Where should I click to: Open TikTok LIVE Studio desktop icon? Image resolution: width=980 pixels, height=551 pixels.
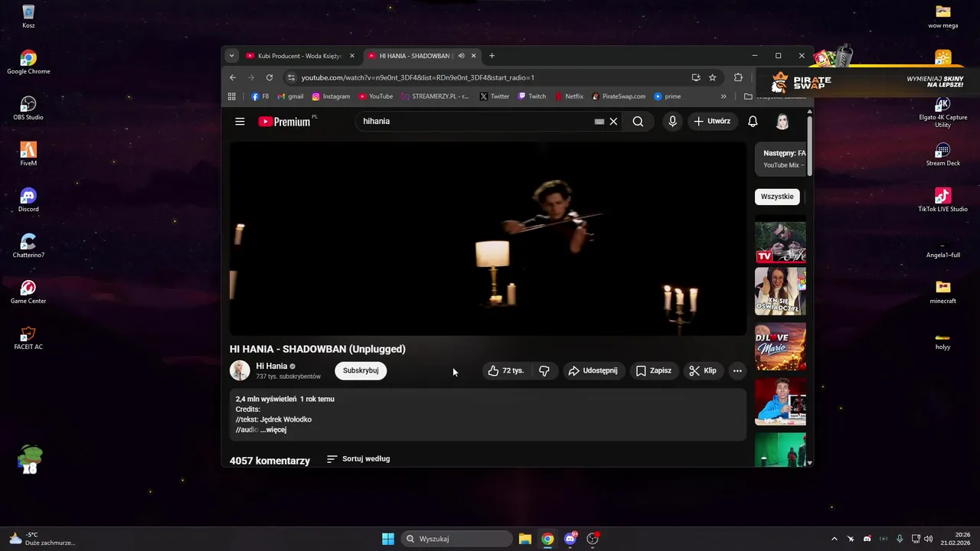[x=942, y=200]
